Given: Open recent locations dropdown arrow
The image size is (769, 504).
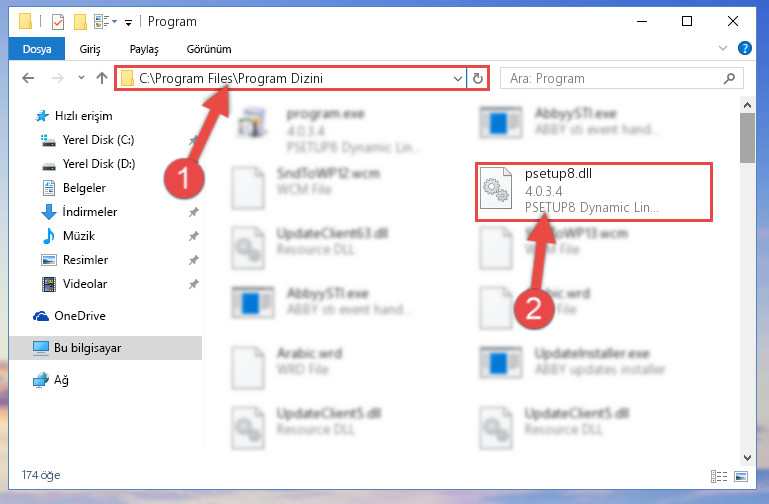Looking at the screenshot, I should (81, 78).
